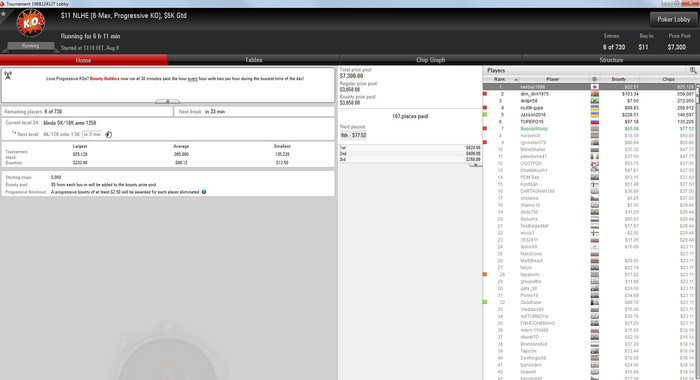Viewport: 700px width, 380px height.
Task: Open the Poker Lobby
Action: 674,19
